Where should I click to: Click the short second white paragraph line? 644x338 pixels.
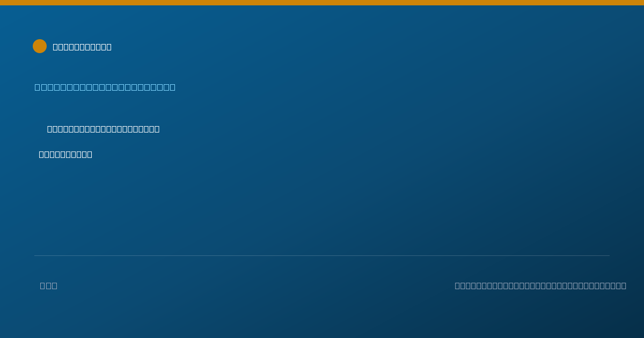(65, 155)
